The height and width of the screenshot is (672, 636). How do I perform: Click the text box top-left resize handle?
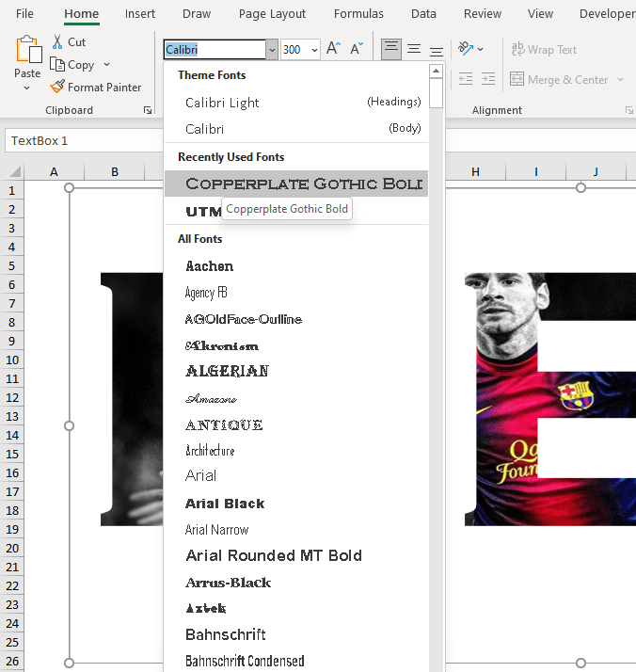tap(69, 187)
